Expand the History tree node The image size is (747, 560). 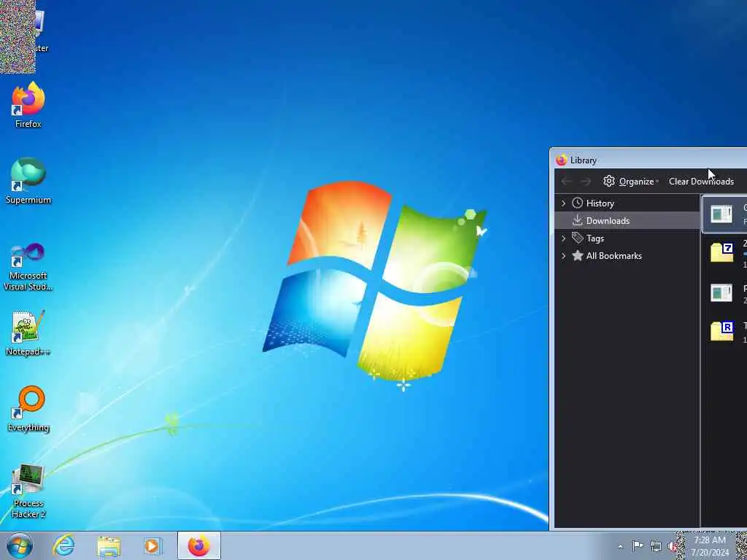point(564,203)
